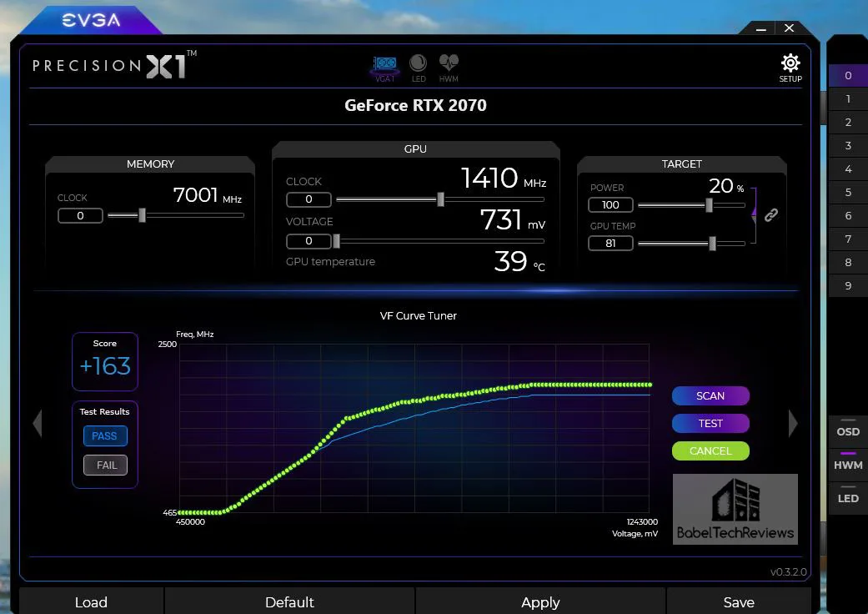Select profile slot 6
868x614 pixels.
pos(847,215)
